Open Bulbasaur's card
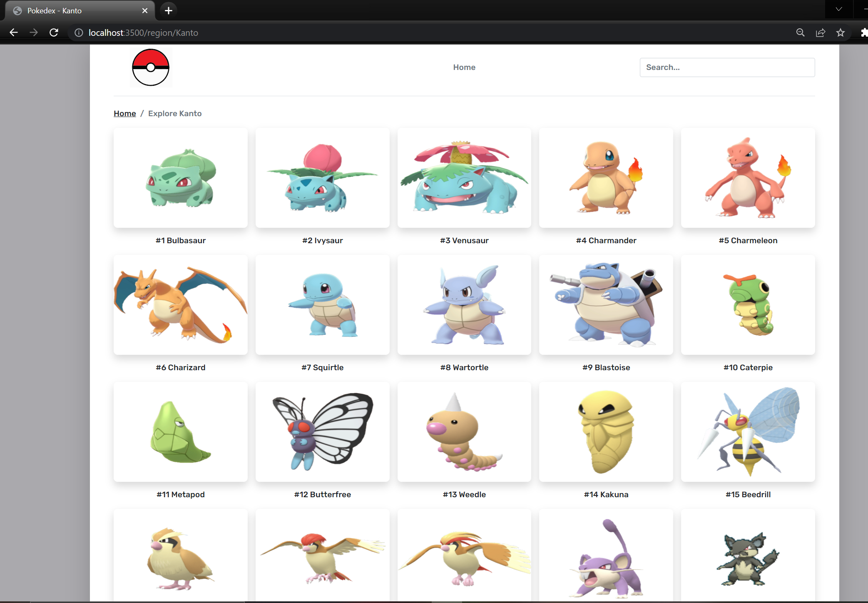 pos(180,178)
